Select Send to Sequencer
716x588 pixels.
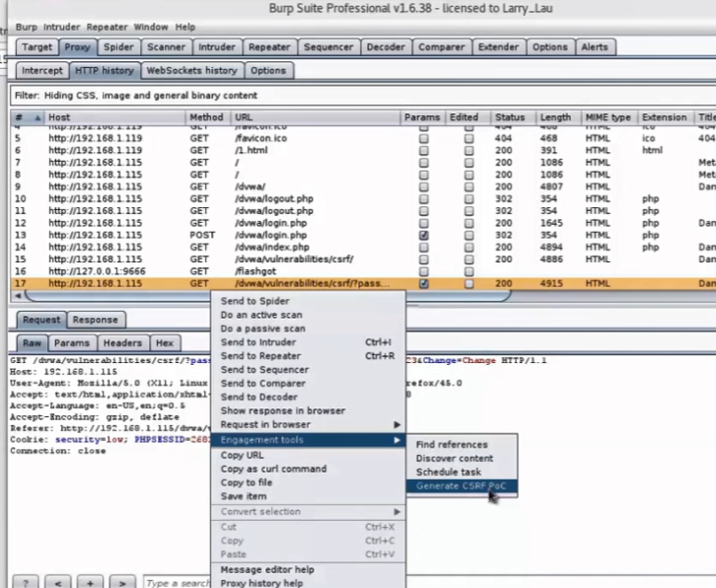tap(309, 370)
